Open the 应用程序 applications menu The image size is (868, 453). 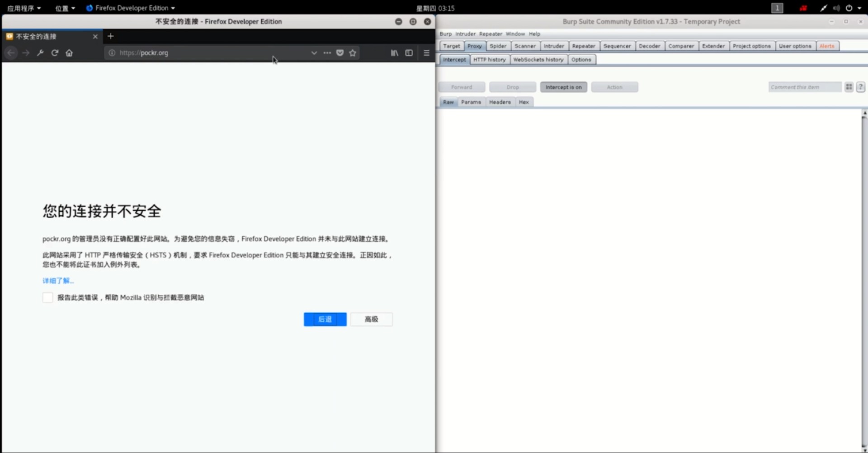(24, 8)
